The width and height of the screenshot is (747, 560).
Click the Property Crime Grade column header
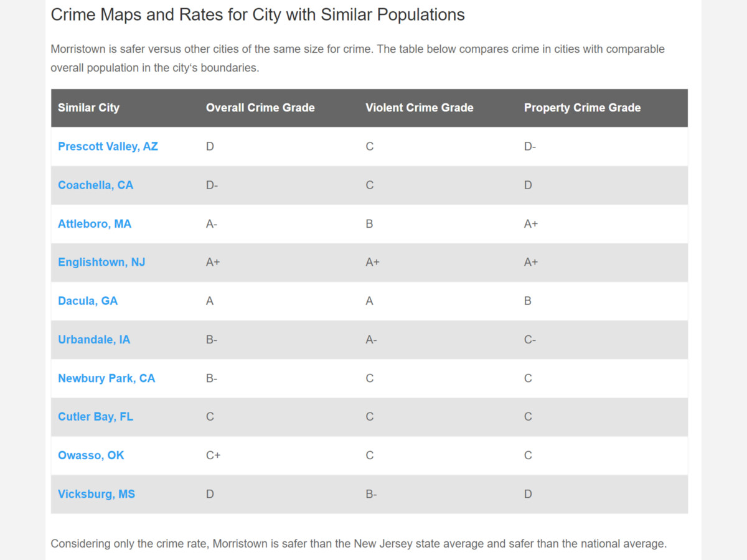[582, 108]
